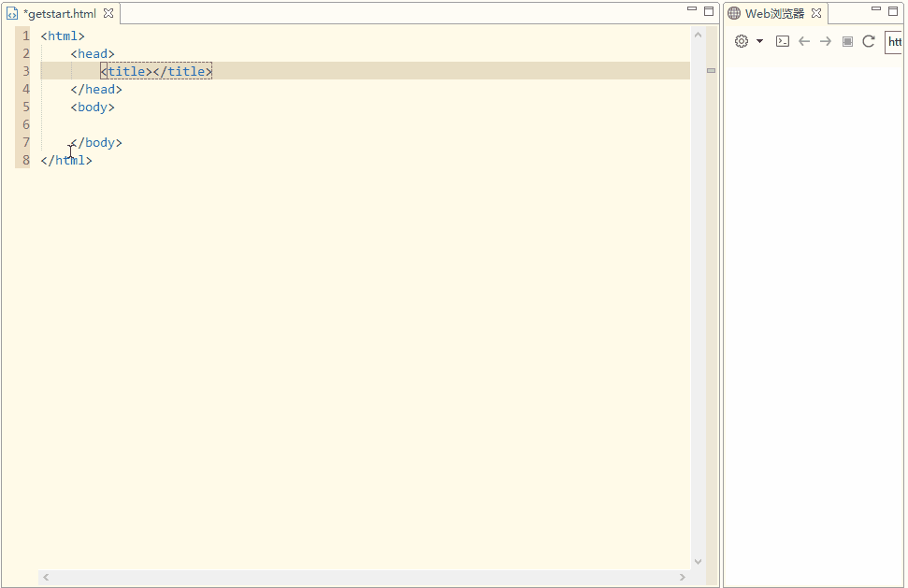Viewport: 908px width, 588px height.
Task: Click horizontal scroll left arrow
Action: 46,577
